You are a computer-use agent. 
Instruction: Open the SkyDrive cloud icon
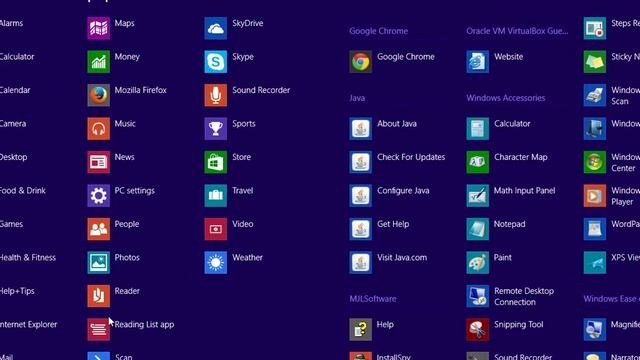(216, 28)
